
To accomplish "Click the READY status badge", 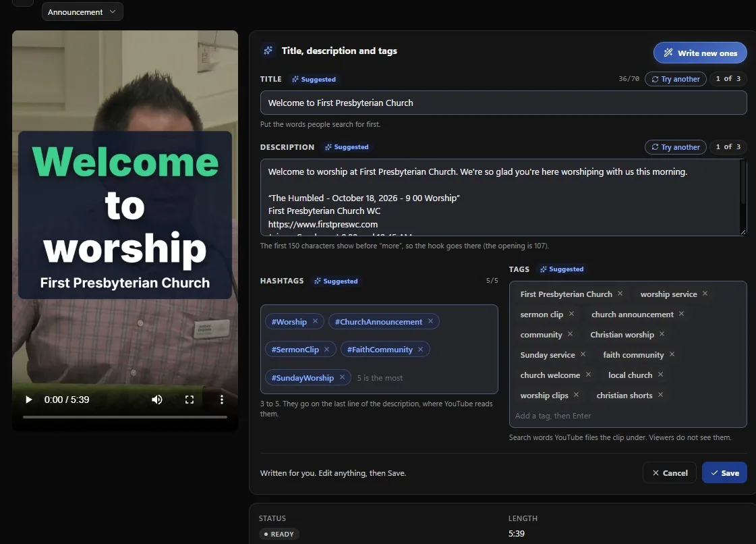I will coord(279,534).
